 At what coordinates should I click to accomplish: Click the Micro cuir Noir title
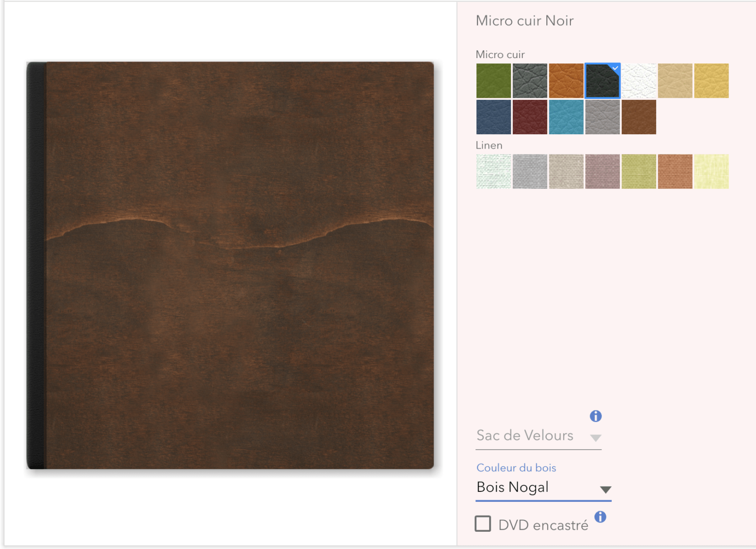coord(525,21)
